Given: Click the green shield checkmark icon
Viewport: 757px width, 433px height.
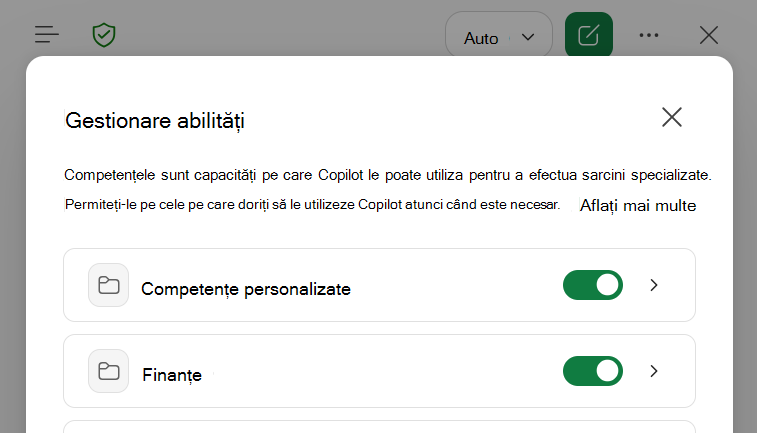Looking at the screenshot, I should point(104,35).
